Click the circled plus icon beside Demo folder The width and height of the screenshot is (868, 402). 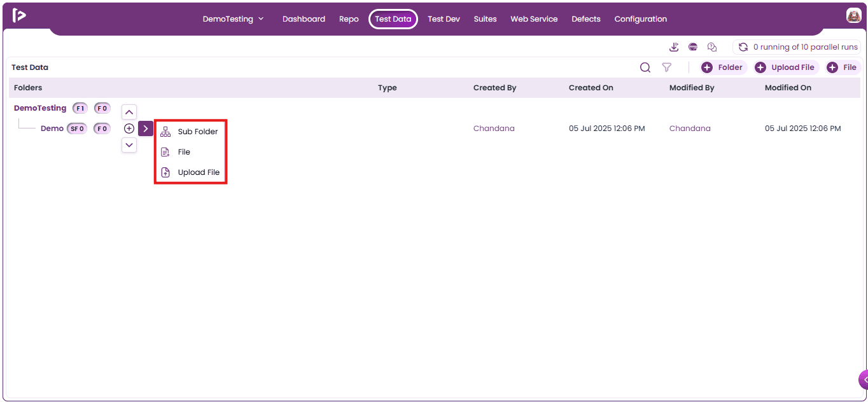tap(129, 128)
